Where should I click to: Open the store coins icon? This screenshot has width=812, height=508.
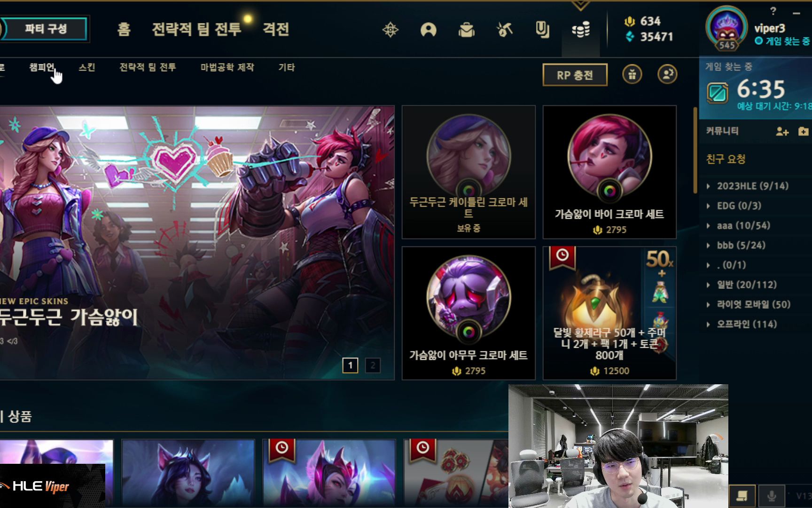coord(581,30)
